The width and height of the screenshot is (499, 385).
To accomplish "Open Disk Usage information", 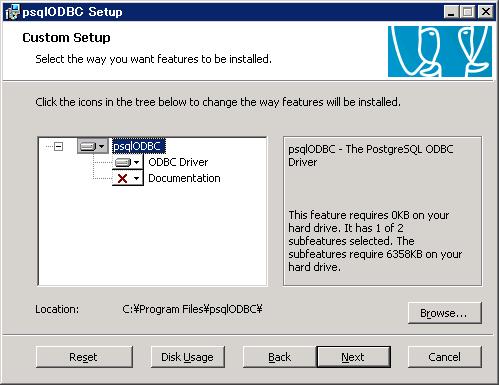I will coord(188,357).
